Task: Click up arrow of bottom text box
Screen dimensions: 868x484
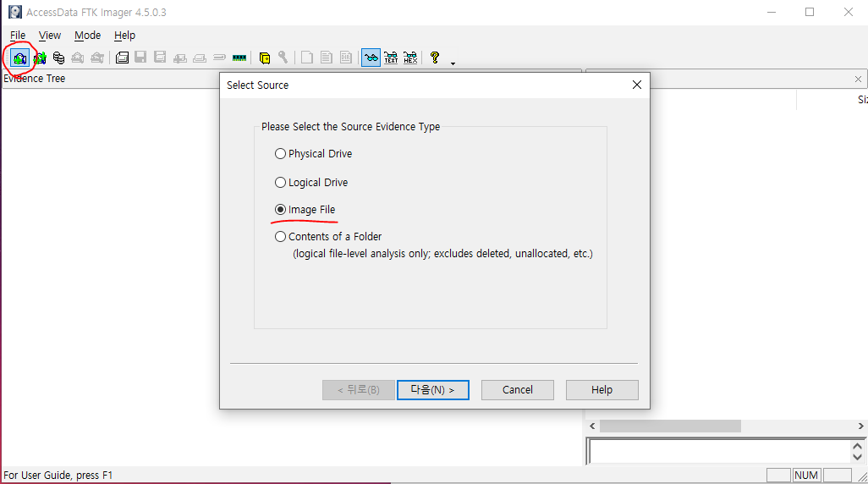Action: (858, 446)
